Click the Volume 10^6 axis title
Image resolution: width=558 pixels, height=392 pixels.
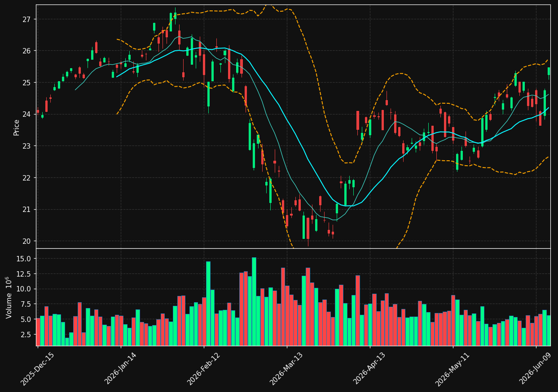coord(9,297)
